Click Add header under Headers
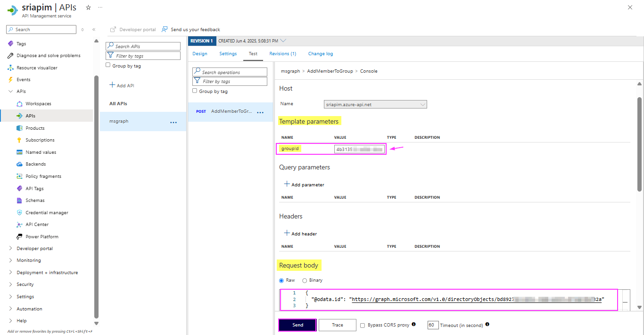This screenshot has width=644, height=335. (300, 234)
